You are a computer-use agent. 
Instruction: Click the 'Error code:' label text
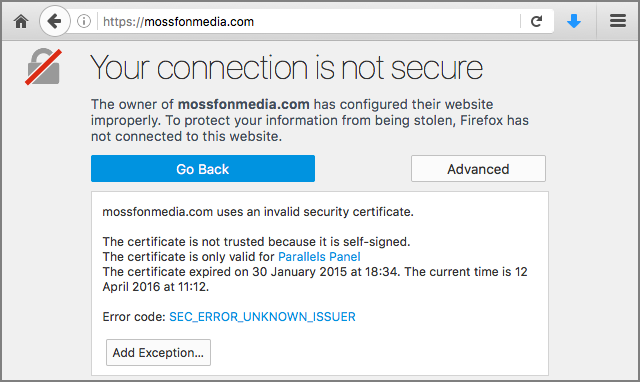[x=134, y=317]
